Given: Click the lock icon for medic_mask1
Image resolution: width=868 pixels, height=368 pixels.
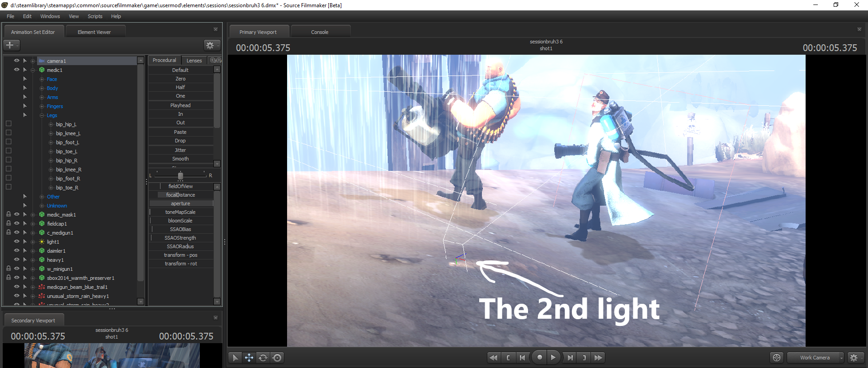Looking at the screenshot, I should coord(9,214).
